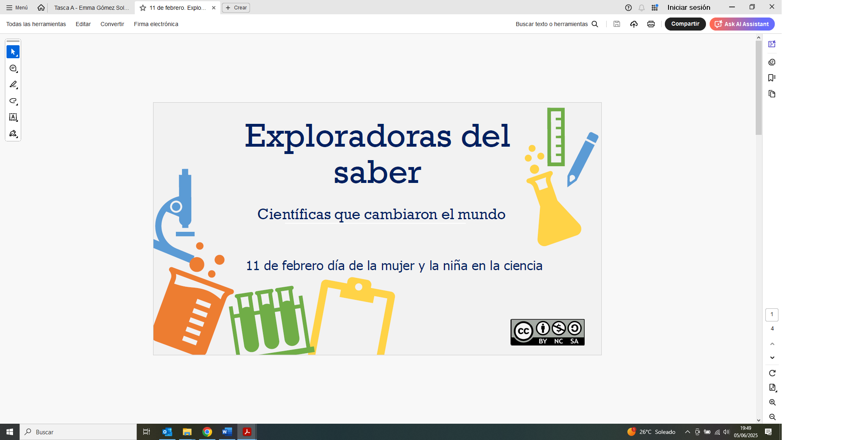
Task: Star the 11 de febrero tab
Action: (x=143, y=8)
